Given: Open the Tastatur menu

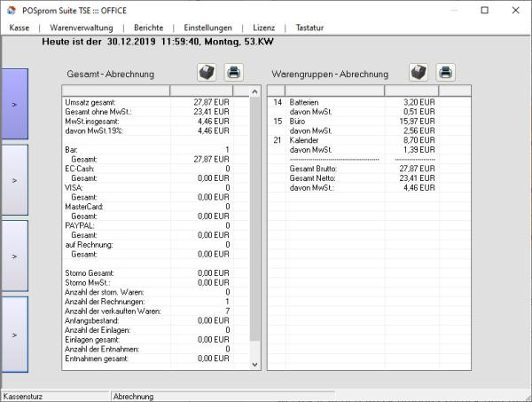Looking at the screenshot, I should coord(309,28).
